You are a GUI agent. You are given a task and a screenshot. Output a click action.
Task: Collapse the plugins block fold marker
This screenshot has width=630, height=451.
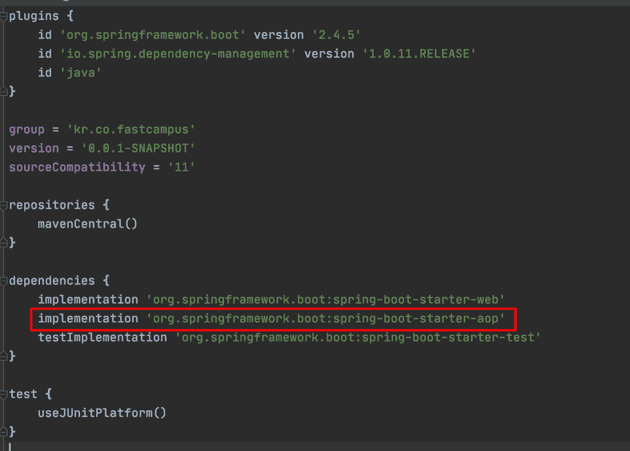pos(4,16)
